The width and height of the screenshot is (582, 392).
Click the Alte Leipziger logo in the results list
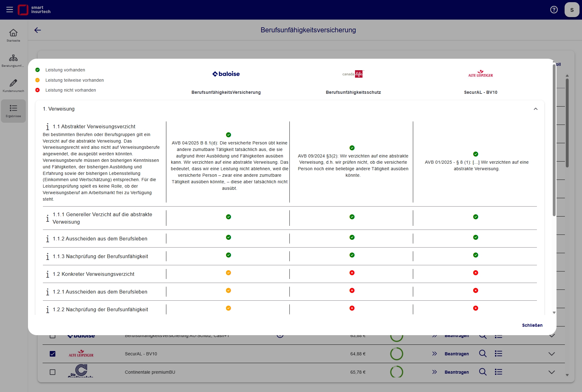tap(81, 353)
